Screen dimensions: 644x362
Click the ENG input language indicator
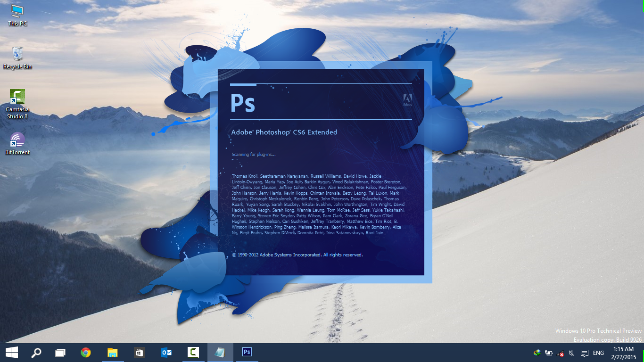point(598,353)
